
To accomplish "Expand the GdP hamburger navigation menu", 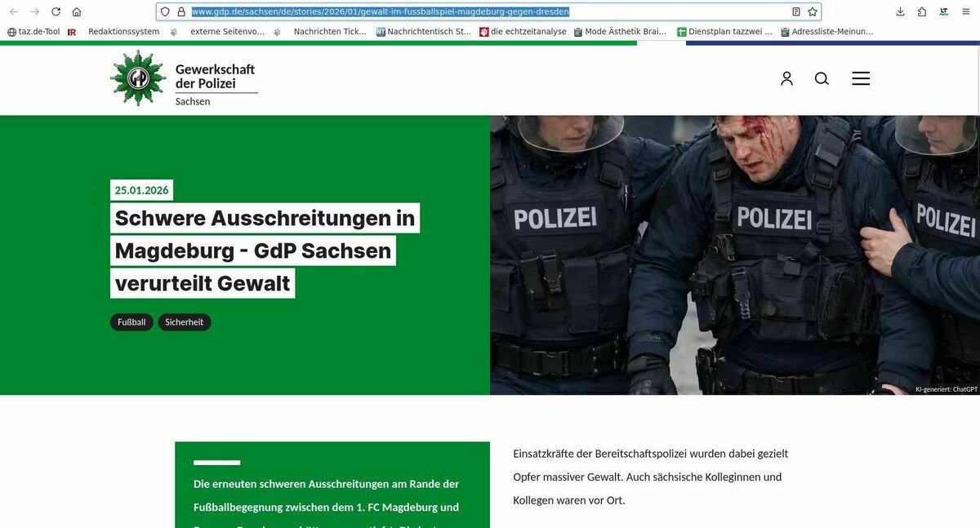I will pyautogui.click(x=861, y=78).
